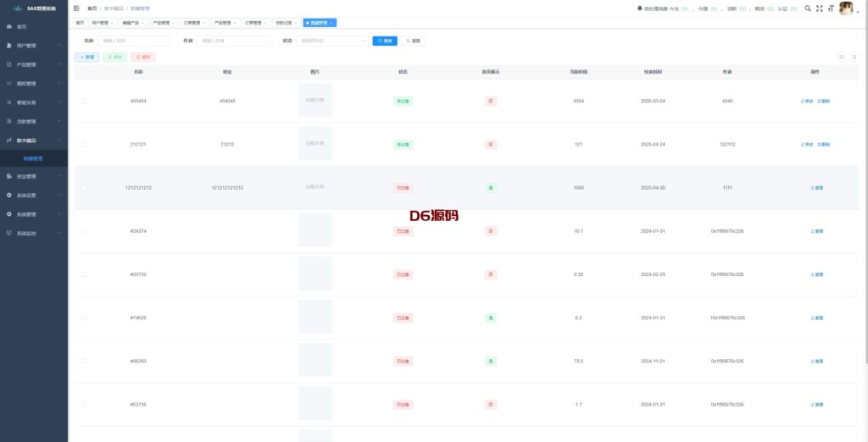Click the notification bell icon
This screenshot has width=868, height=442.
pos(640,8)
